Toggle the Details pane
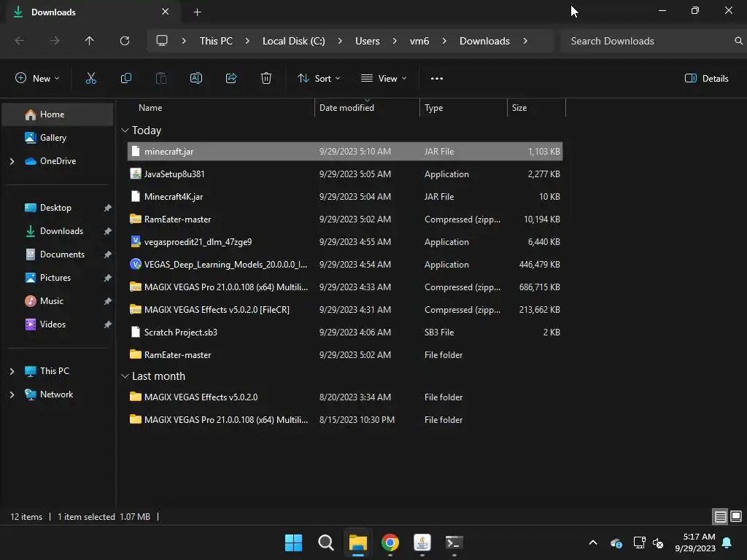Image resolution: width=747 pixels, height=560 pixels. [706, 79]
